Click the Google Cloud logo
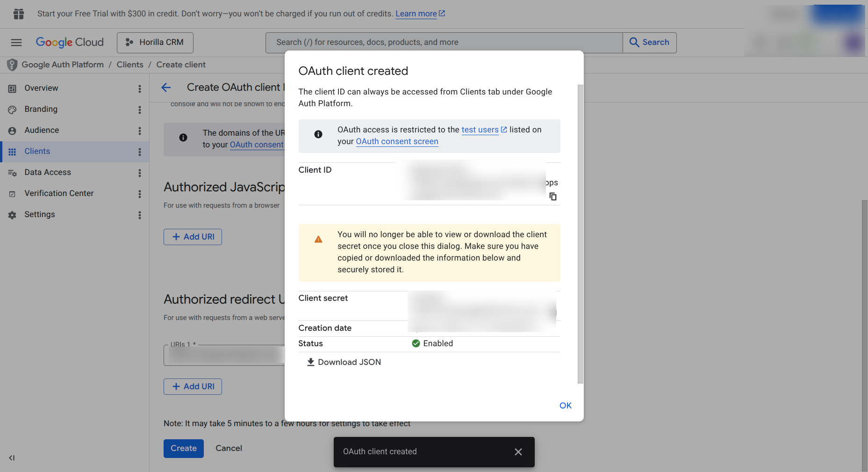This screenshot has height=472, width=868. point(70,42)
